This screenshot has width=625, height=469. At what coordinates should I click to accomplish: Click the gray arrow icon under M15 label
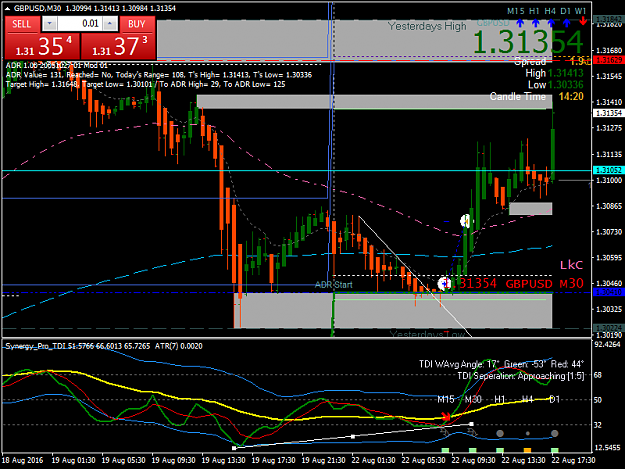coord(444,432)
